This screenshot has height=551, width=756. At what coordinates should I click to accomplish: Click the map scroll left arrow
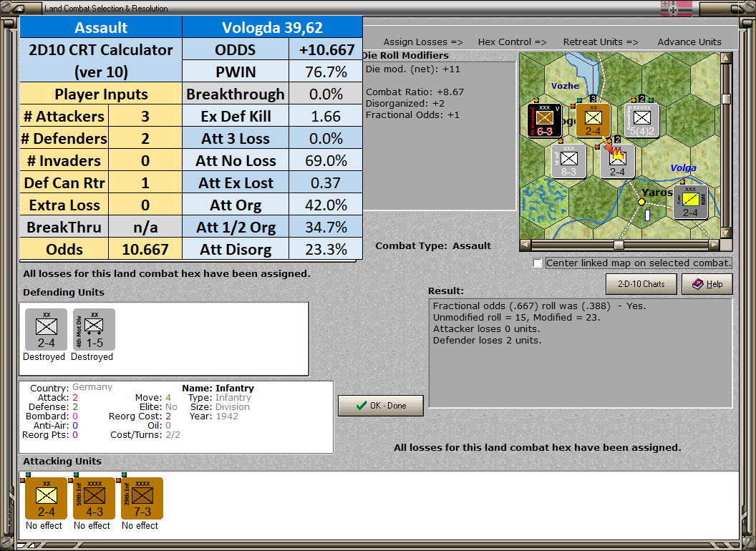[x=525, y=245]
